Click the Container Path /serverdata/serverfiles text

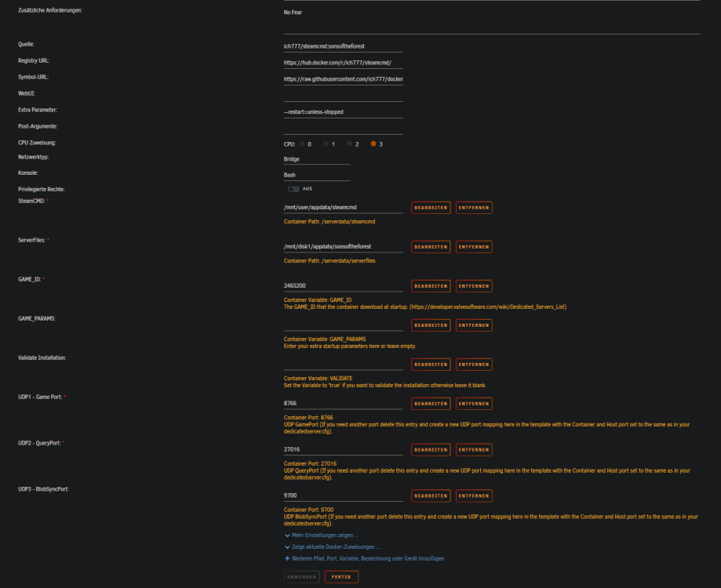point(330,260)
